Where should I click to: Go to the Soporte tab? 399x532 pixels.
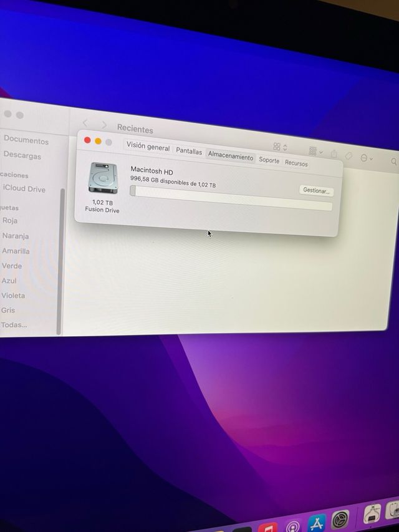269,160
